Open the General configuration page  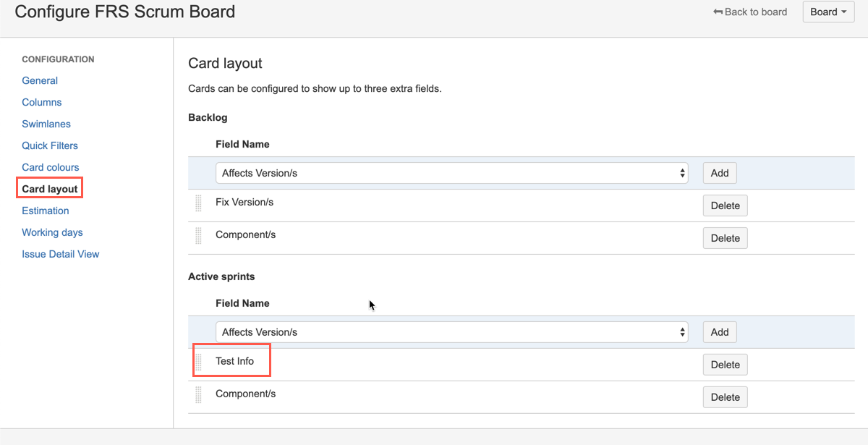coord(40,80)
